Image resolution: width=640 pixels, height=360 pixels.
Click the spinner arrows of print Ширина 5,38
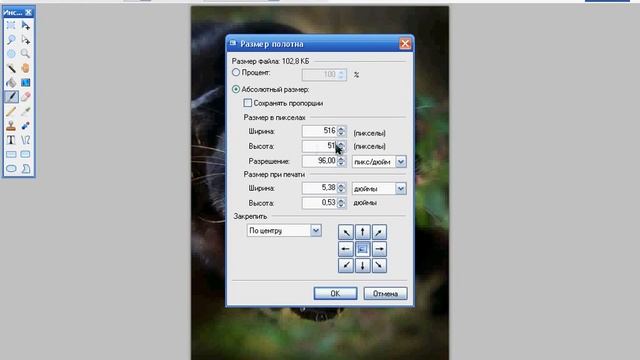tap(341, 188)
